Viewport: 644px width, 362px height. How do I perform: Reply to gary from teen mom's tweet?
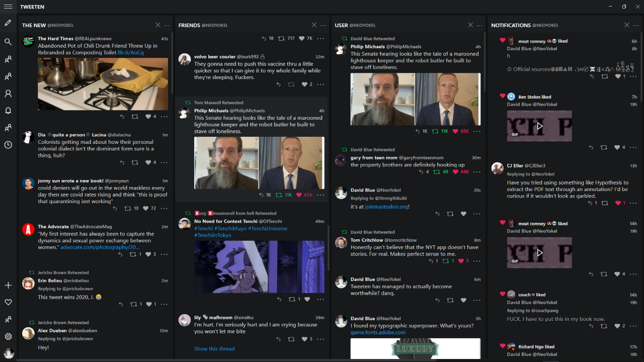(x=422, y=172)
